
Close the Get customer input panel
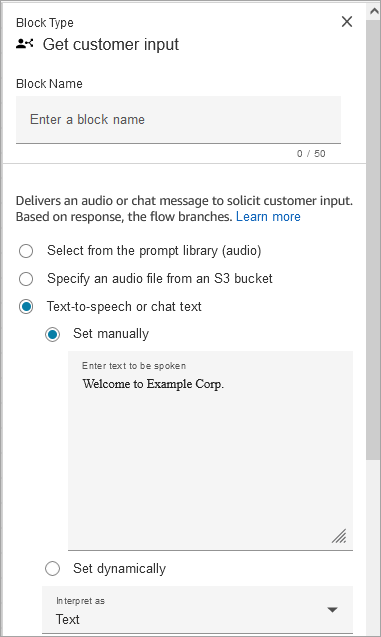346,22
